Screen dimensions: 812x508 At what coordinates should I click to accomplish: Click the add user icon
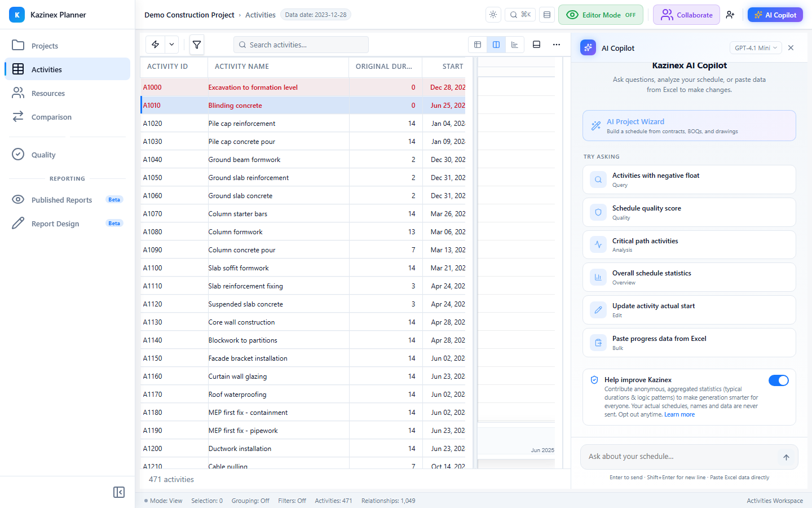tap(730, 15)
